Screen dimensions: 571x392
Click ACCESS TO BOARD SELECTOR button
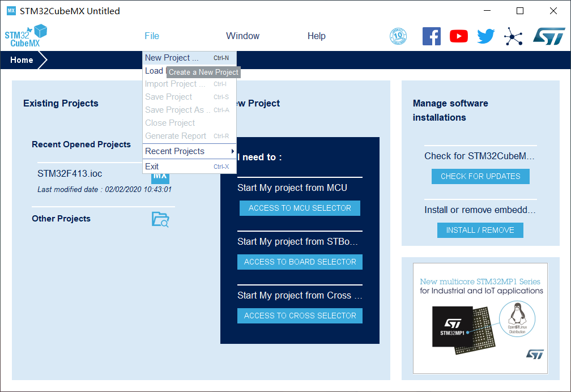(x=300, y=262)
